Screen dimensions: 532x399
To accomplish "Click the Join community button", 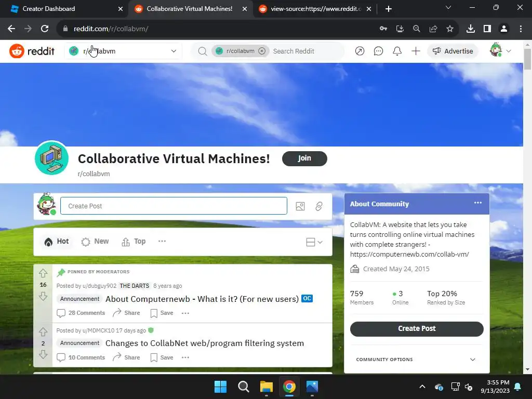I will coord(304,158).
